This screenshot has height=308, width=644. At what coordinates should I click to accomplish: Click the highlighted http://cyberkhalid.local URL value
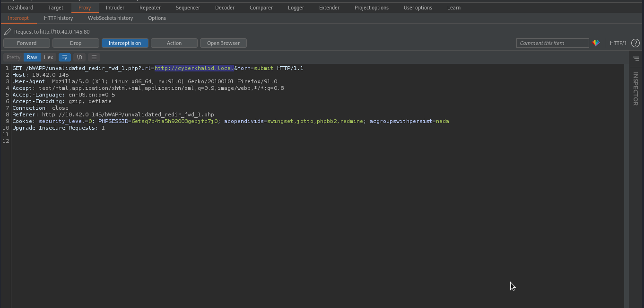click(194, 68)
